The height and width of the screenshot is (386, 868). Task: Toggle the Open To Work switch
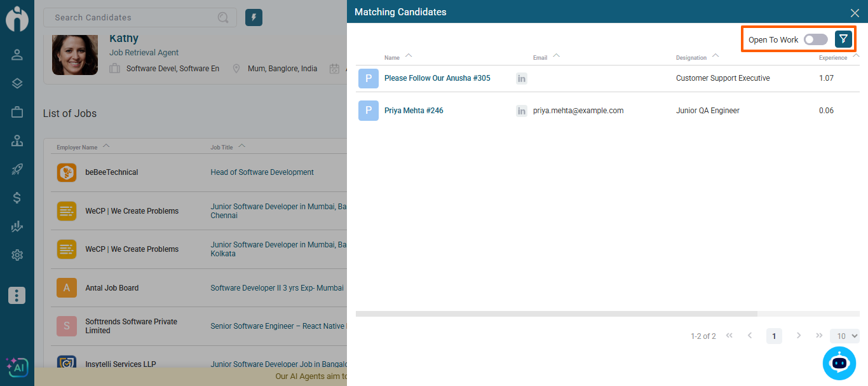(815, 39)
